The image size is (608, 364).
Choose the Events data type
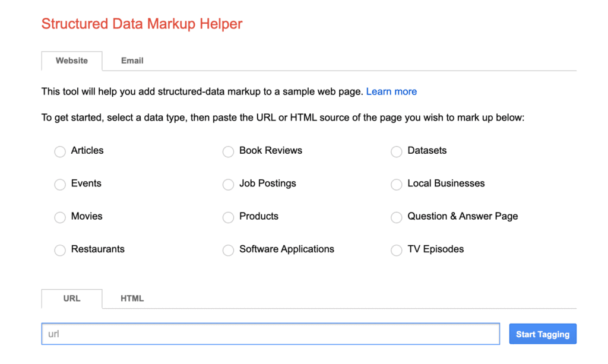pyautogui.click(x=60, y=185)
